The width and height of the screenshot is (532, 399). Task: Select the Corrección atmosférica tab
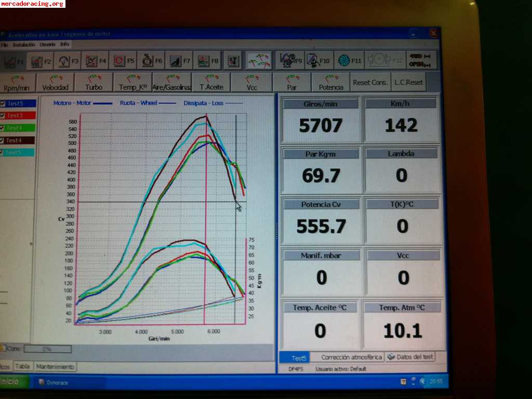tap(352, 357)
